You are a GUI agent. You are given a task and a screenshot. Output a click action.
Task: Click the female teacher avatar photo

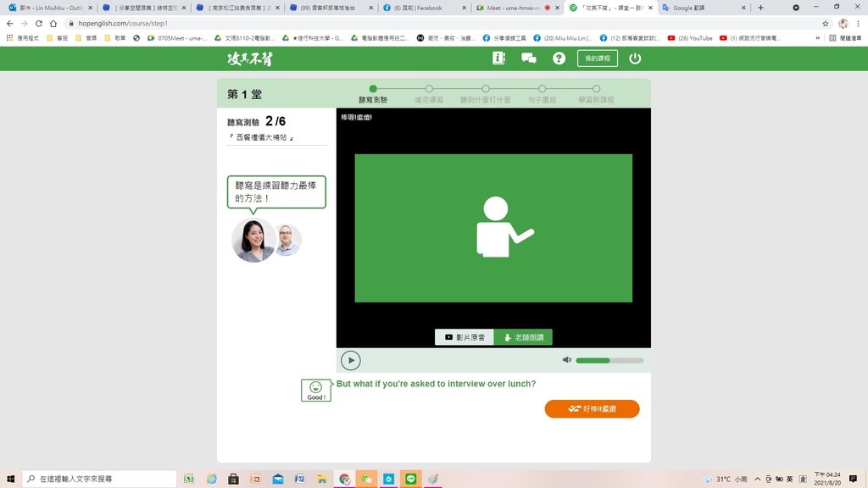(254, 240)
